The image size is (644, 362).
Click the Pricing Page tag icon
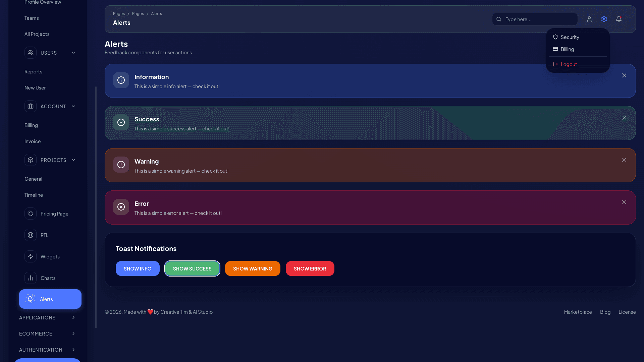click(x=31, y=214)
